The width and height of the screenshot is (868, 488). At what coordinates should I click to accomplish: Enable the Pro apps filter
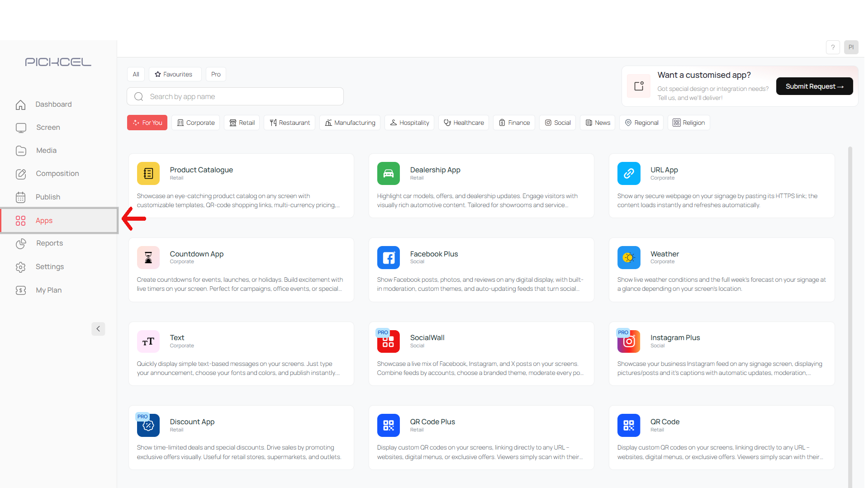coord(215,74)
